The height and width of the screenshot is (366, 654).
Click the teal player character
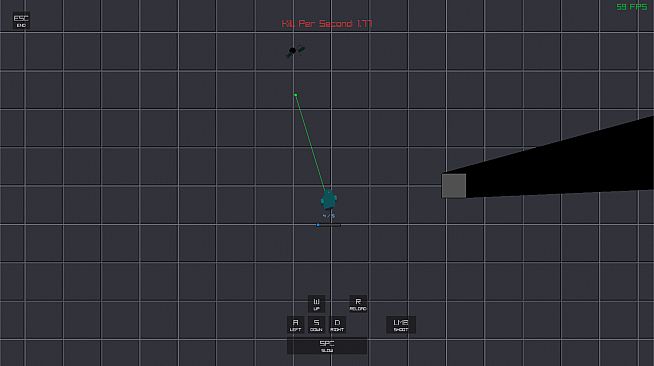point(329,199)
